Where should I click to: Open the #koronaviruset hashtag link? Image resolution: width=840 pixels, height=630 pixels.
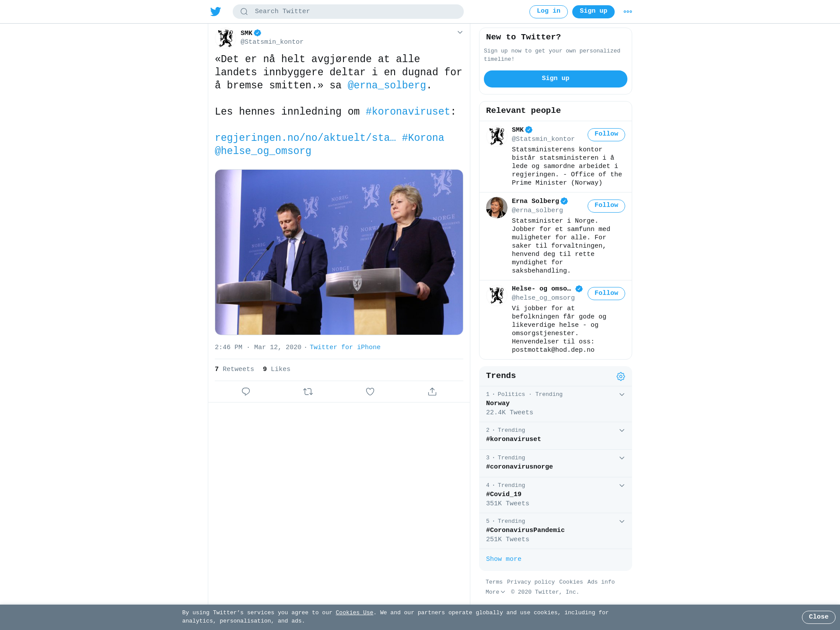click(408, 112)
